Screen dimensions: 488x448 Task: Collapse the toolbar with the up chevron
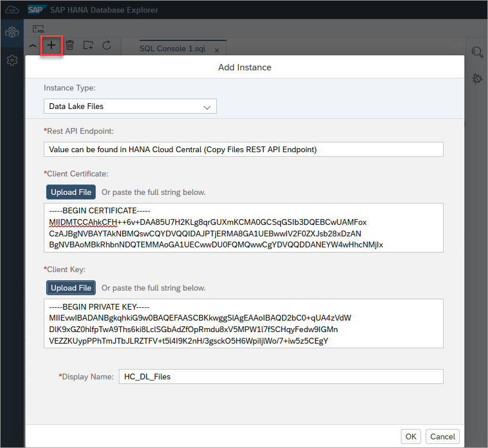(33, 46)
